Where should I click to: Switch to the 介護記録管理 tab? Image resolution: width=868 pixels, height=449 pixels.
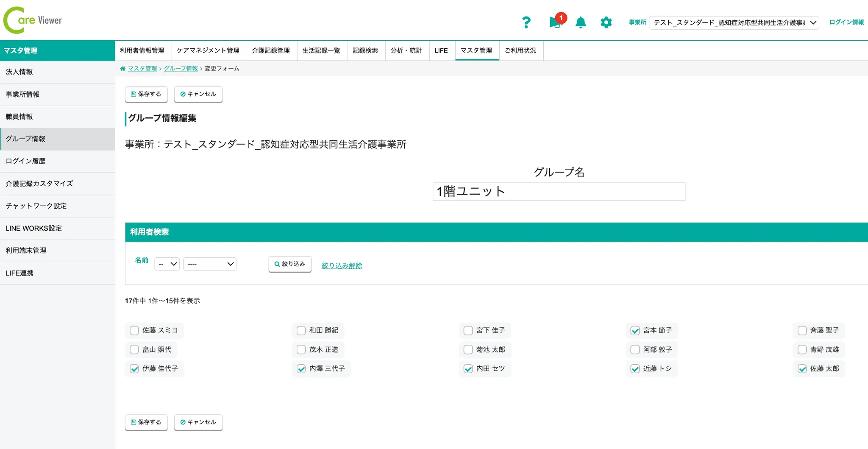click(x=271, y=50)
